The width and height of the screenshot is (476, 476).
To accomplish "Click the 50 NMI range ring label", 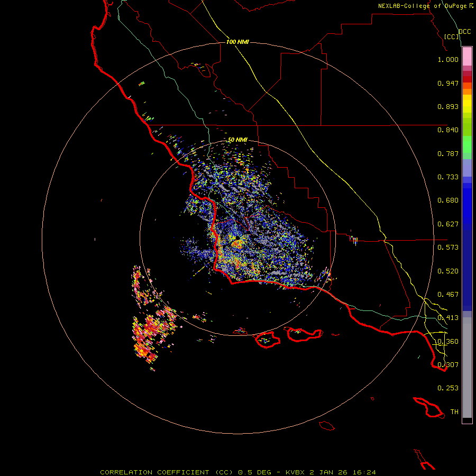I will pos(237,140).
